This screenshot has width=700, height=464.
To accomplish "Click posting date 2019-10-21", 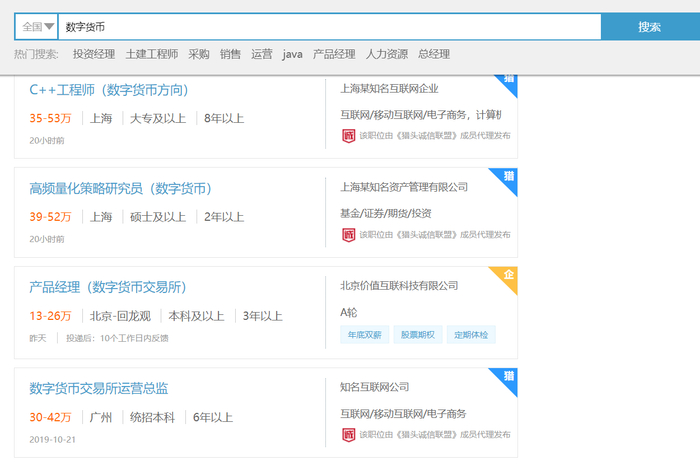I will pos(52,439).
